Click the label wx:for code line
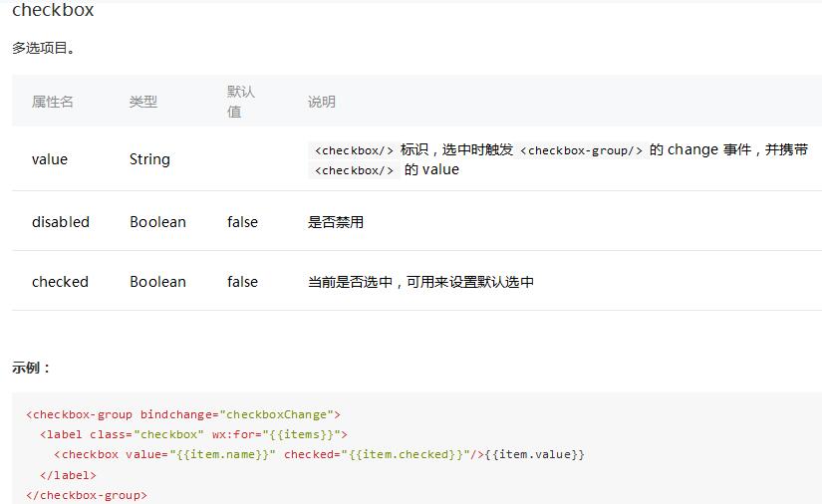The image size is (822, 504). (193, 434)
